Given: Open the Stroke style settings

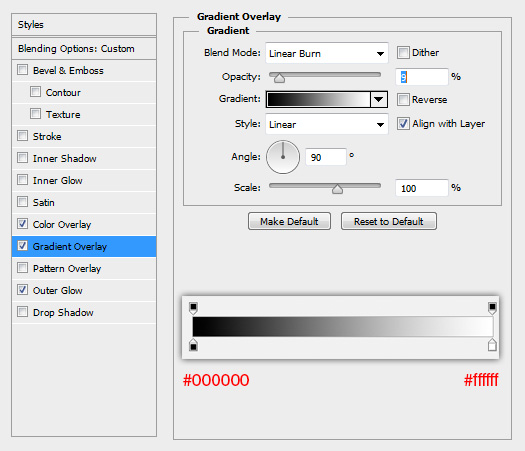Looking at the screenshot, I should [84, 136].
